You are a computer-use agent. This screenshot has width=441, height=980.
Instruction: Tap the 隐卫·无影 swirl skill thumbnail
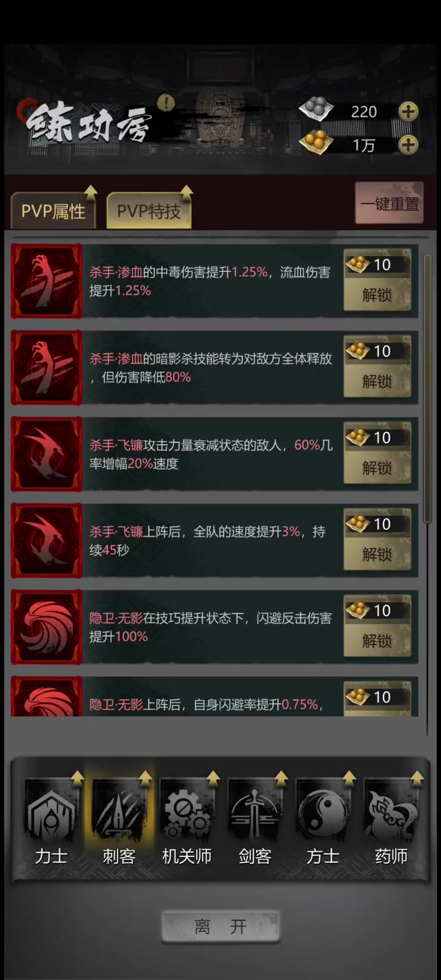pyautogui.click(x=47, y=627)
